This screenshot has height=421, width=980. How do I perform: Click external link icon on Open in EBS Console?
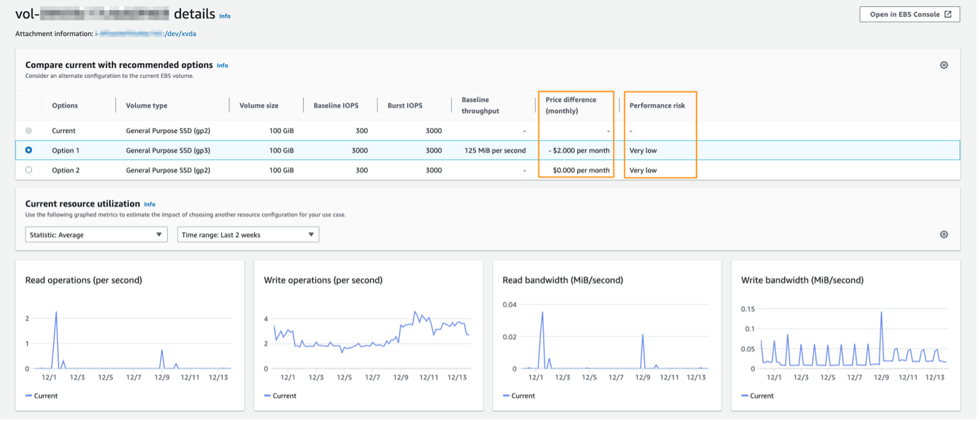coord(947,14)
